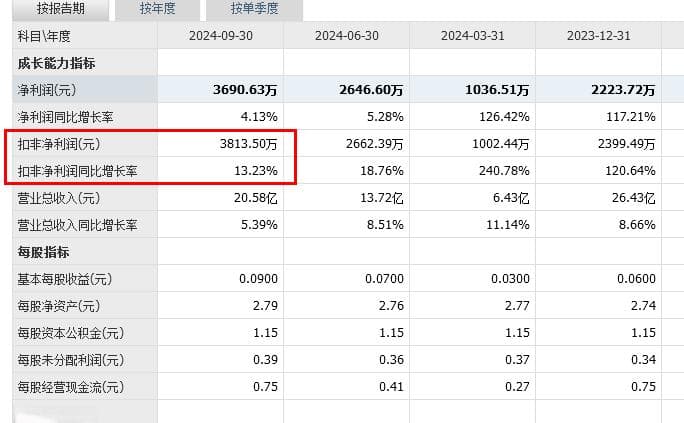684x423 pixels.
Task: Click the 基本每股收益(元) row label
Action: click(65, 279)
